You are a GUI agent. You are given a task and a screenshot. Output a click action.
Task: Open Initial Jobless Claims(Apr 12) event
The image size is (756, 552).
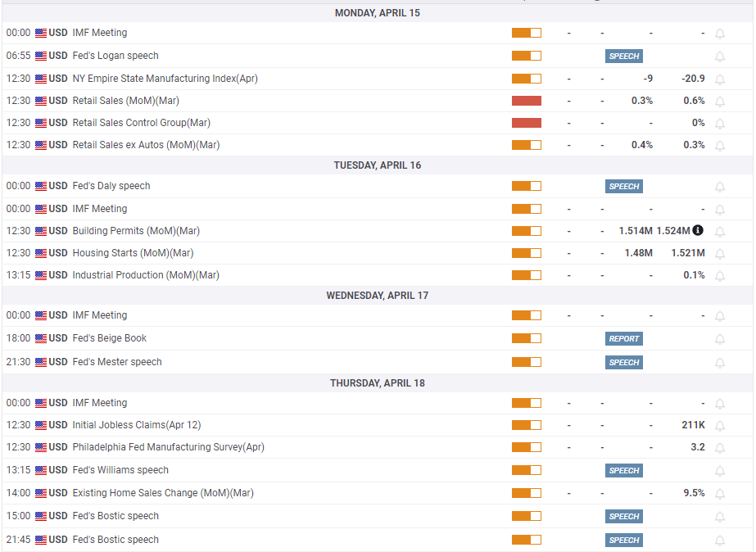[137, 425]
